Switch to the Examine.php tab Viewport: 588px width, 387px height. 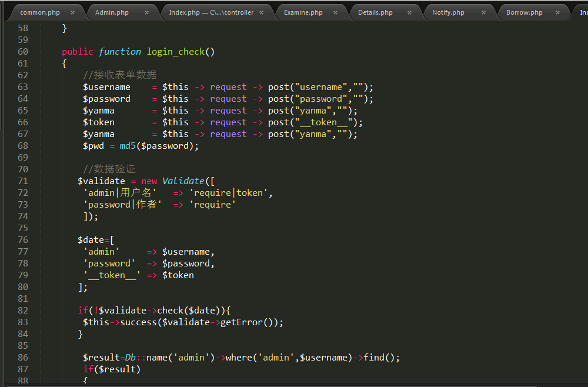pos(303,12)
